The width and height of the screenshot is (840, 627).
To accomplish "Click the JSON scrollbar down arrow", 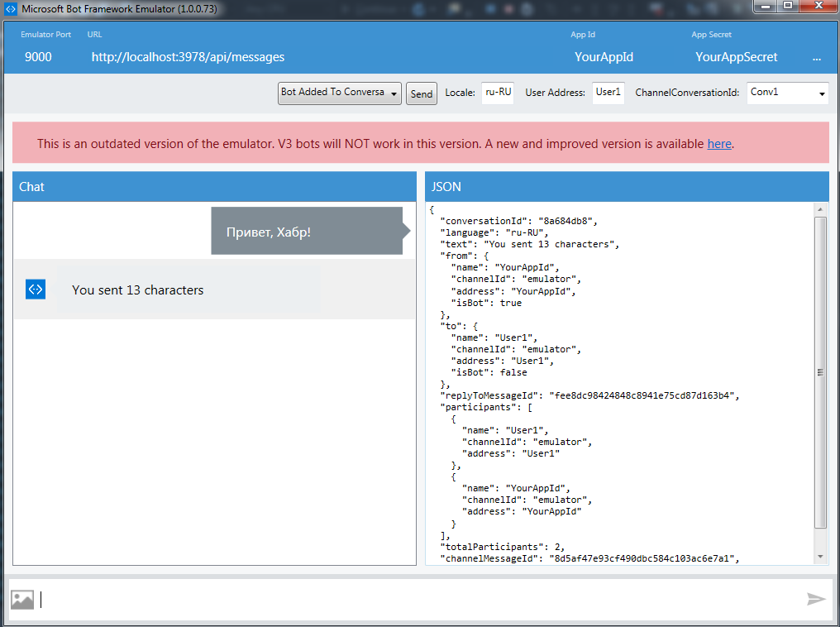I will point(820,557).
